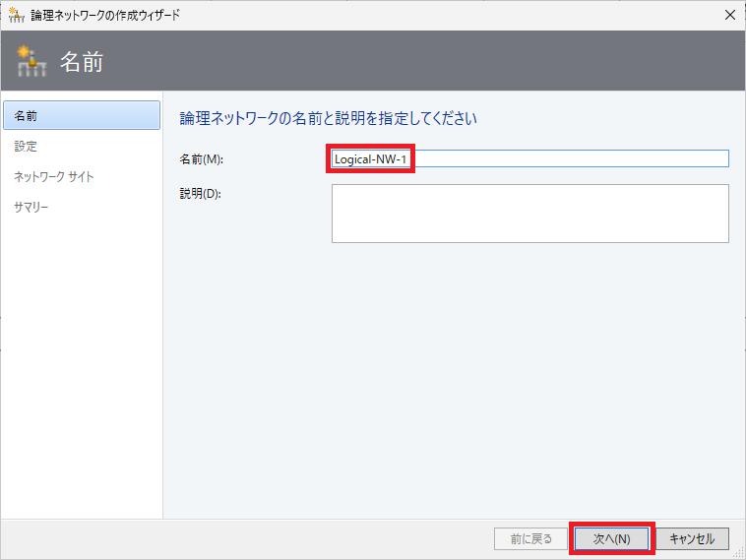
Task: Click the disabled 前に戻る button
Action: tap(530, 538)
